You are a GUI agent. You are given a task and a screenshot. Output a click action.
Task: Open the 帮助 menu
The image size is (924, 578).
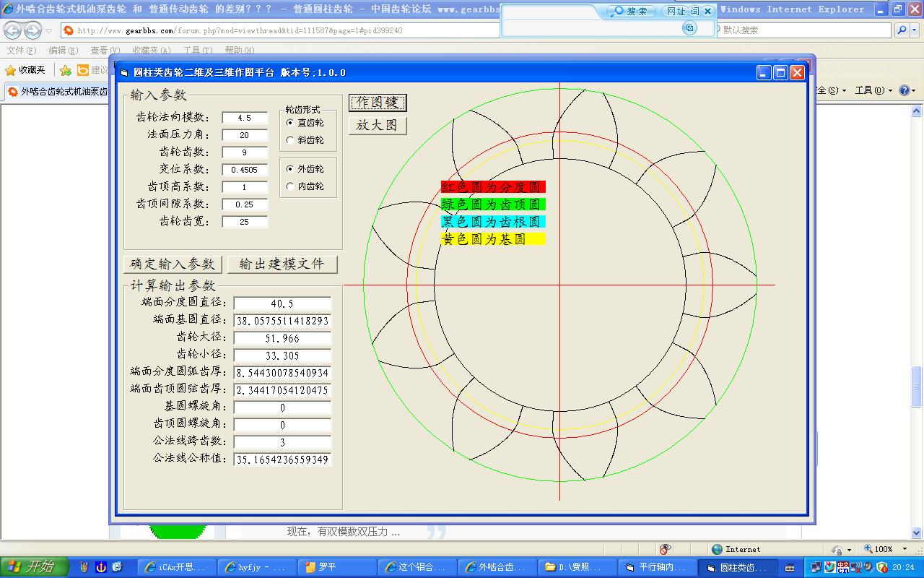tap(240, 51)
